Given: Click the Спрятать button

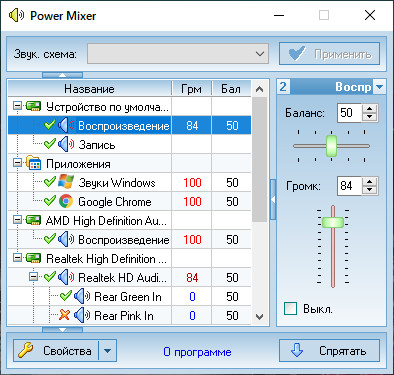Looking at the screenshot, I should (x=329, y=351).
